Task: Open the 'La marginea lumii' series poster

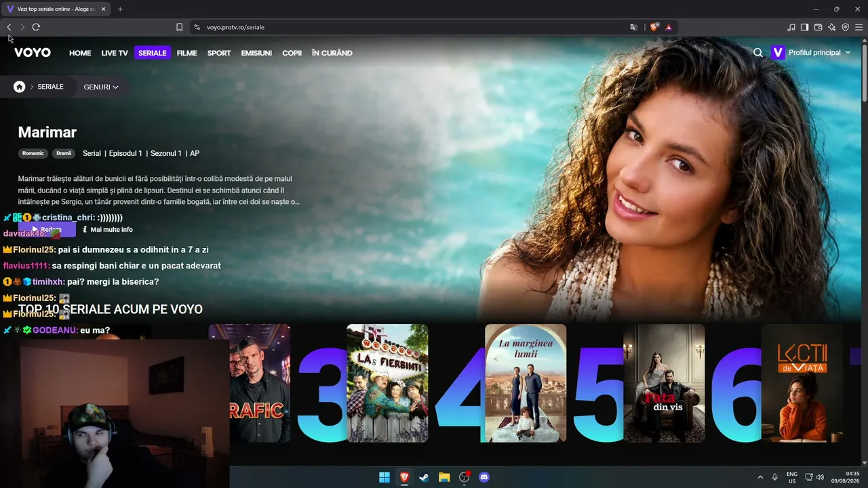Action: pyautogui.click(x=526, y=383)
